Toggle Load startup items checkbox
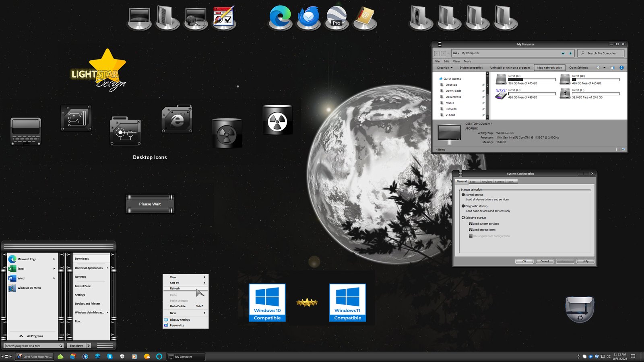 pyautogui.click(x=471, y=230)
